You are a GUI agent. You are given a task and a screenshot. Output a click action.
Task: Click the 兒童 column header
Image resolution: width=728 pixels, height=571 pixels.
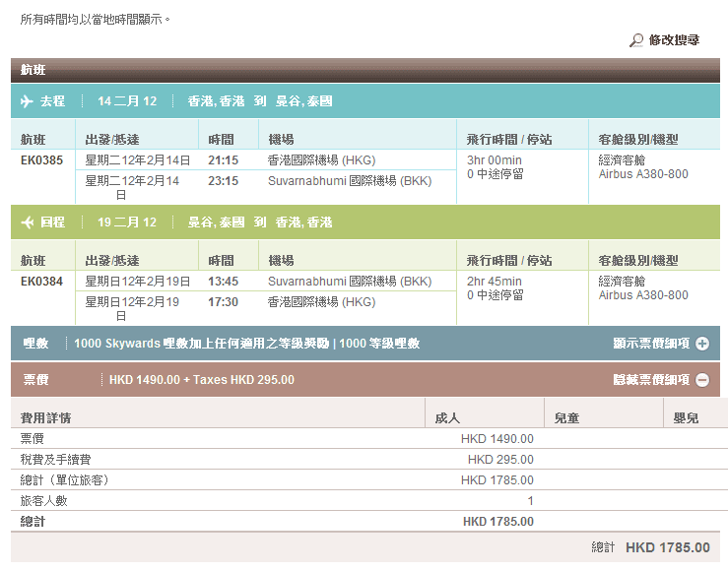(x=566, y=418)
